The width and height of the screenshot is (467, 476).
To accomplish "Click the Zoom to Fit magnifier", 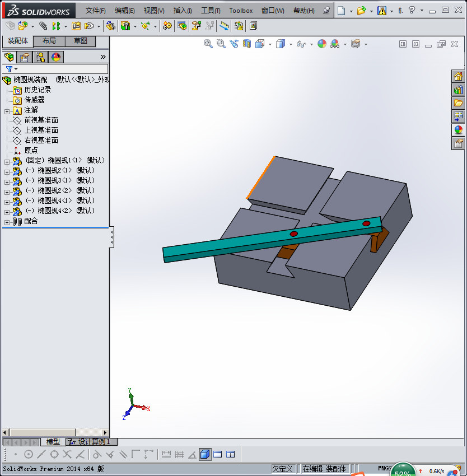I will coord(208,44).
